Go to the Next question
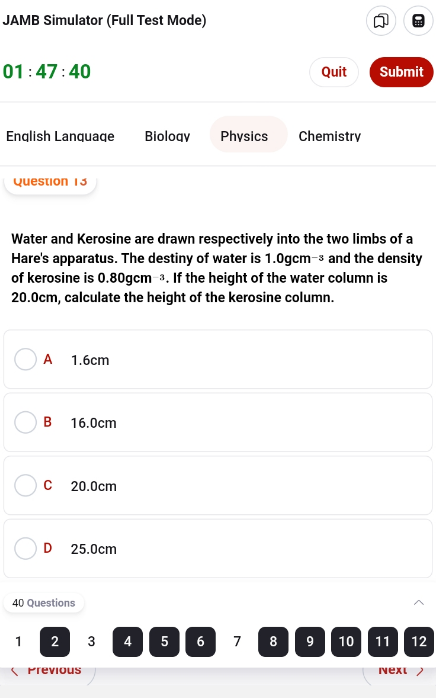Screen dimensions: 436x698 (x=399, y=670)
